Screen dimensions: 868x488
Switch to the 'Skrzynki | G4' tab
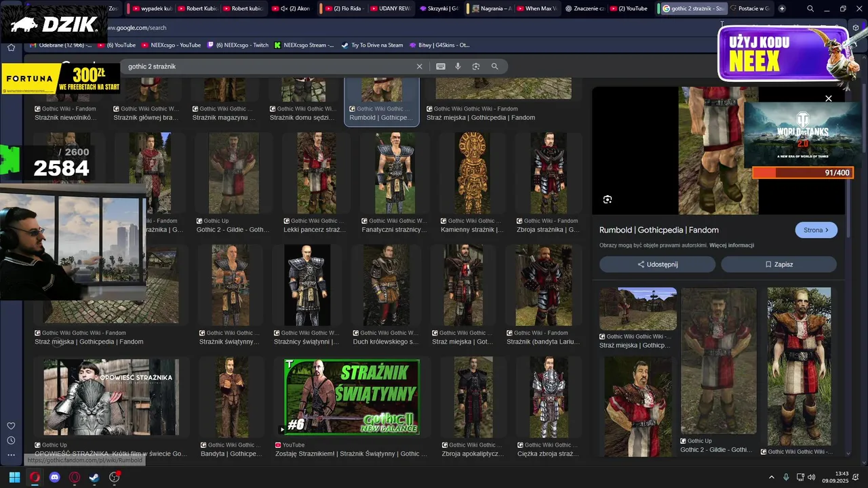click(439, 9)
